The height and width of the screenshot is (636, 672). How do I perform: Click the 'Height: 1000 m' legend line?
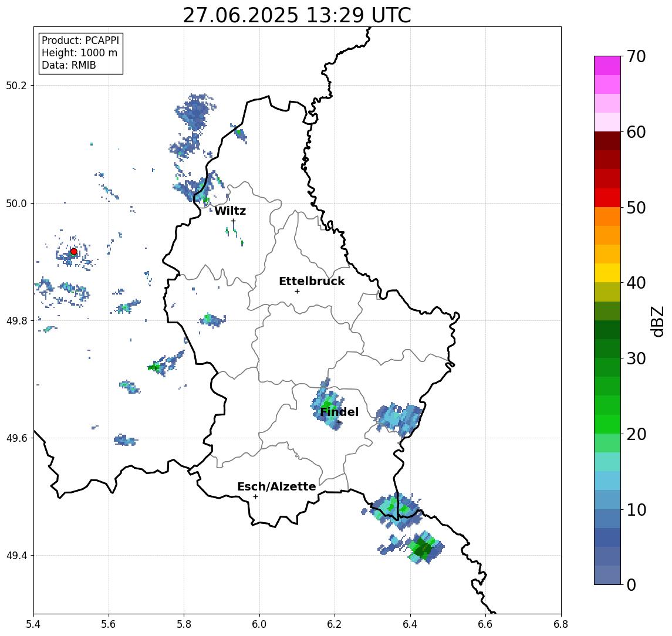pyautogui.click(x=79, y=53)
